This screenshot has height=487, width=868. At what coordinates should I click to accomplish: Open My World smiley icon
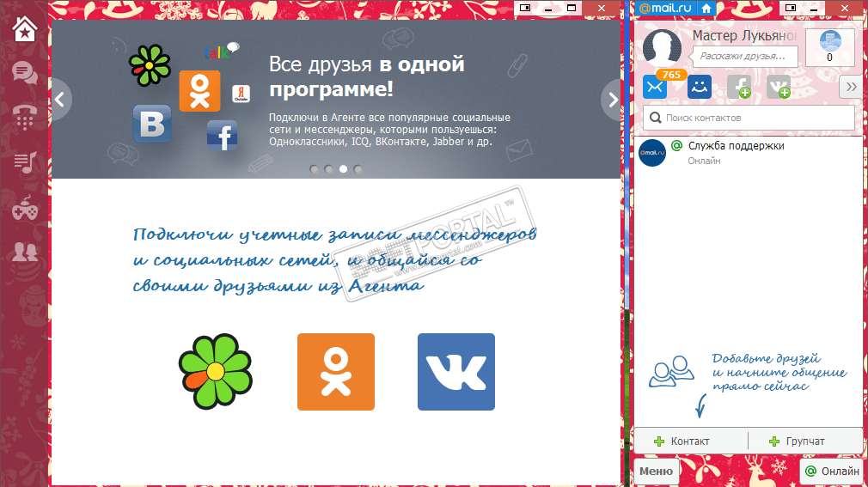tap(700, 87)
